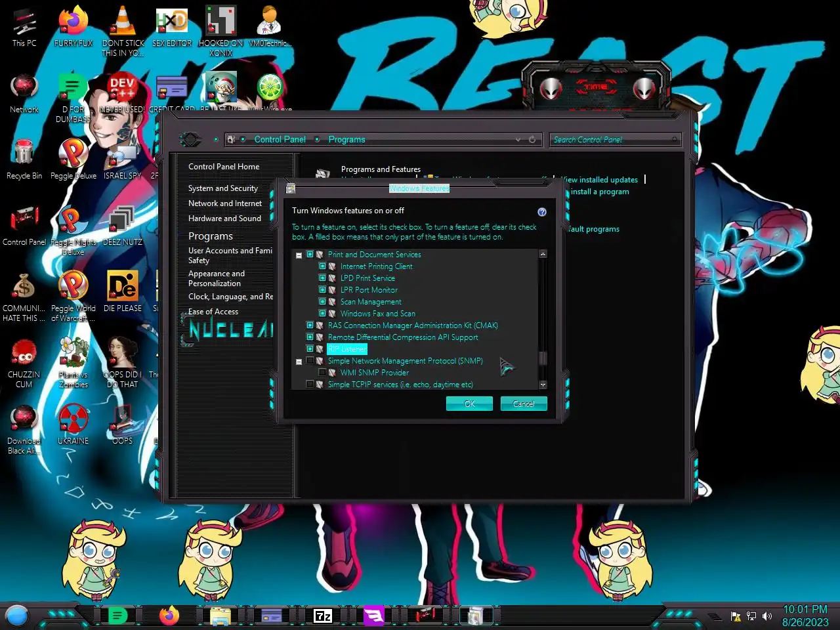
Task: Open the SEX EDITOR HxD desktop shortcut
Action: point(172,26)
